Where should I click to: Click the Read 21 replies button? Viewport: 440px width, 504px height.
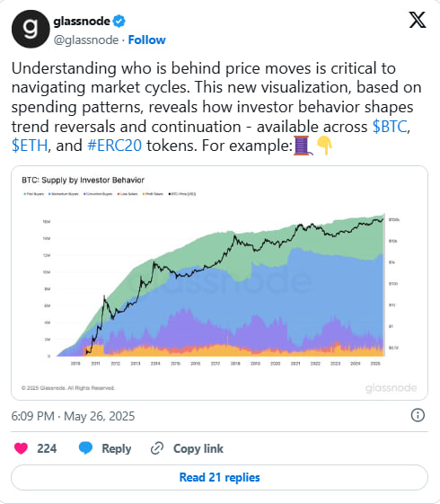219,477
